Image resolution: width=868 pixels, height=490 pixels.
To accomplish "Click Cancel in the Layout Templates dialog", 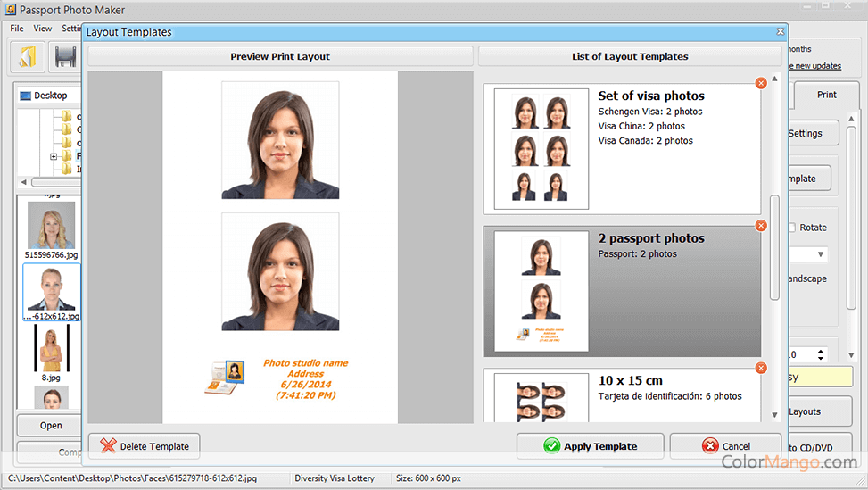I will tap(725, 446).
